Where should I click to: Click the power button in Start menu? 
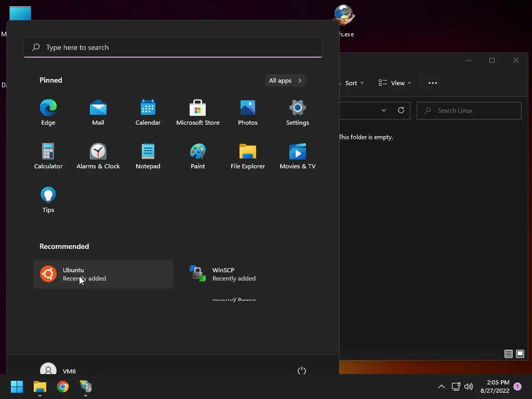click(x=302, y=370)
